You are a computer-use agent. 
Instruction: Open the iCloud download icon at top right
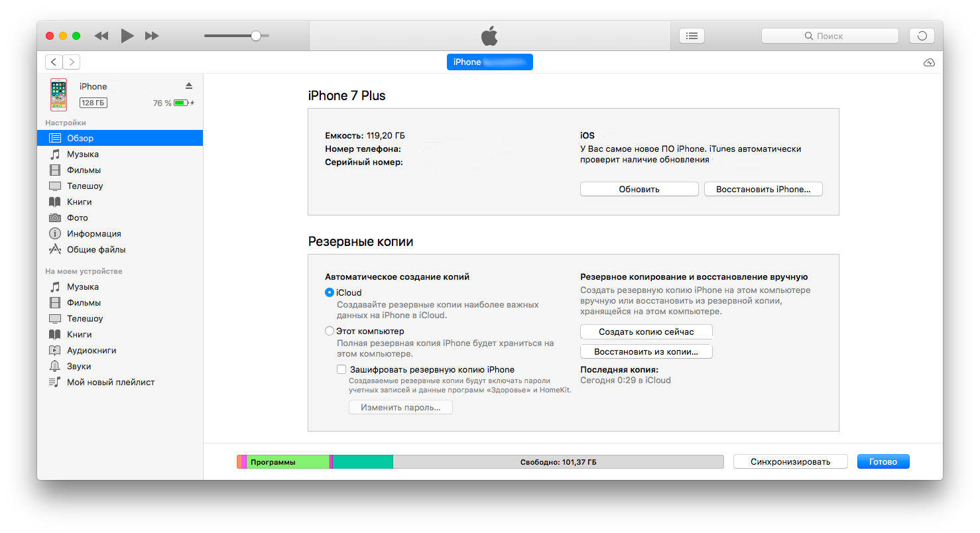click(929, 62)
